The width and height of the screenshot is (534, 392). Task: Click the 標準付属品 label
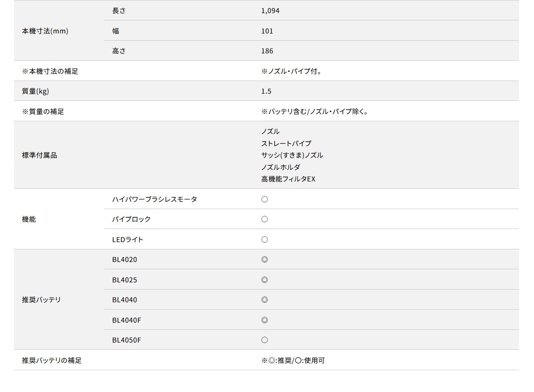tap(39, 155)
